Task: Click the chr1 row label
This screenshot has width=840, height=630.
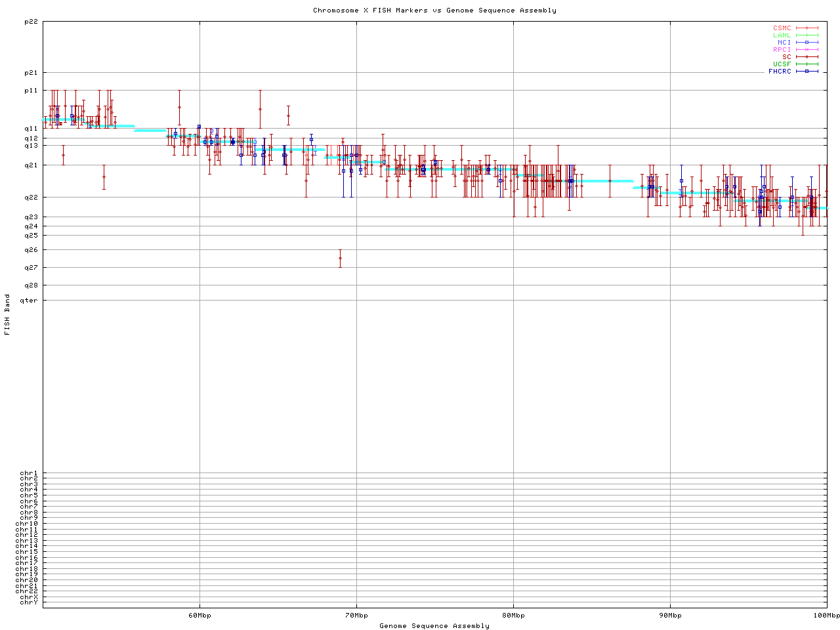Action: point(29,473)
